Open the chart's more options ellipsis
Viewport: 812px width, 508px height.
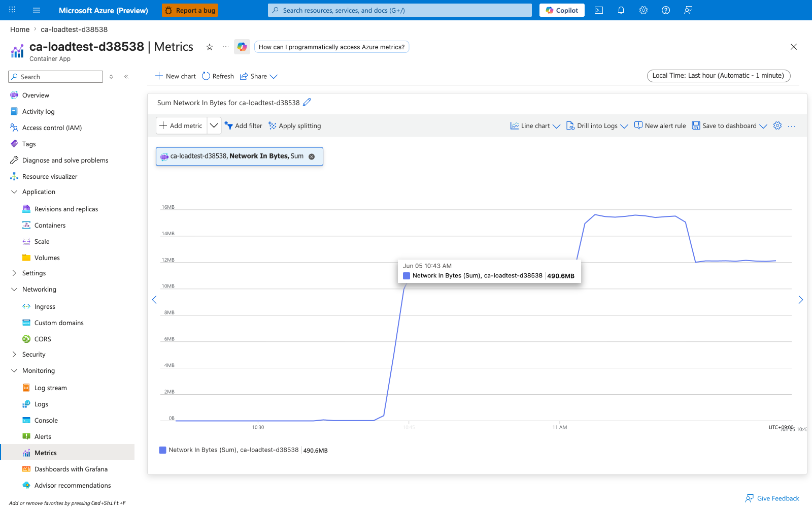click(x=792, y=126)
